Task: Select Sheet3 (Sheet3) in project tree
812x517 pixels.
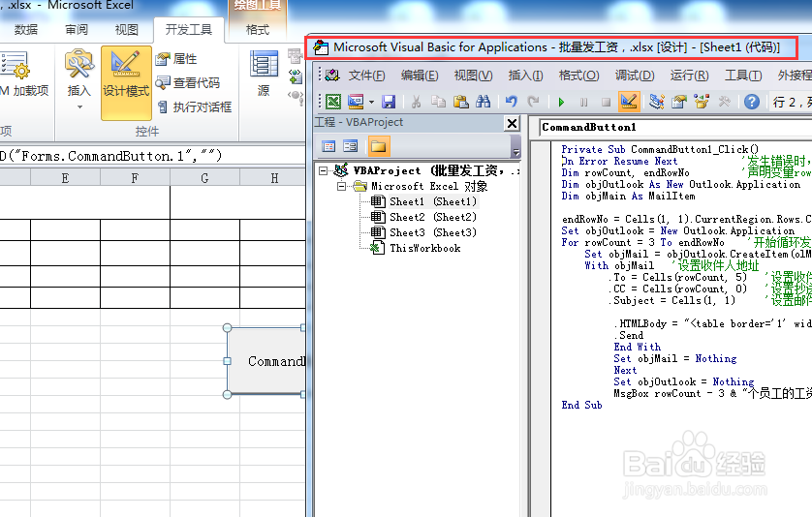Action: coord(433,232)
